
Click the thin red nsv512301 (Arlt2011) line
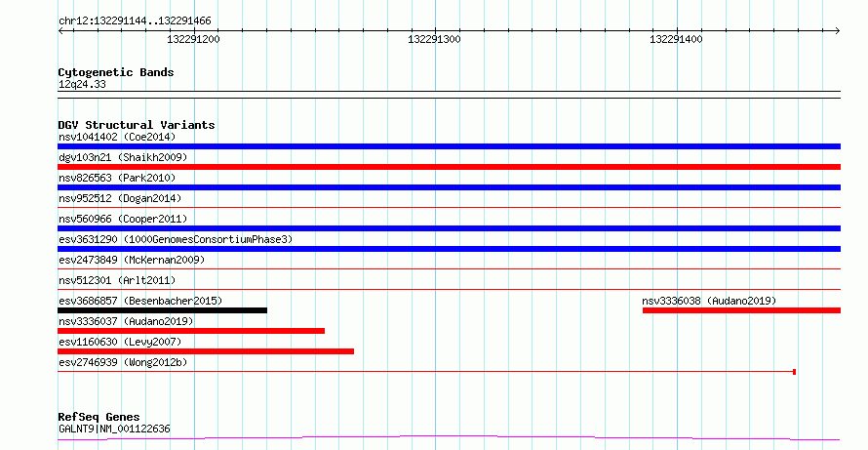pos(449,290)
